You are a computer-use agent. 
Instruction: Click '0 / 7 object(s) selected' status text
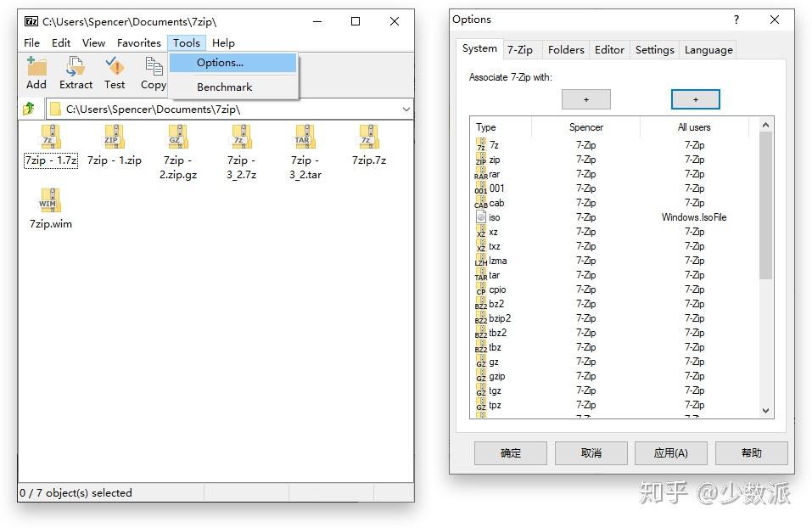[x=76, y=492]
